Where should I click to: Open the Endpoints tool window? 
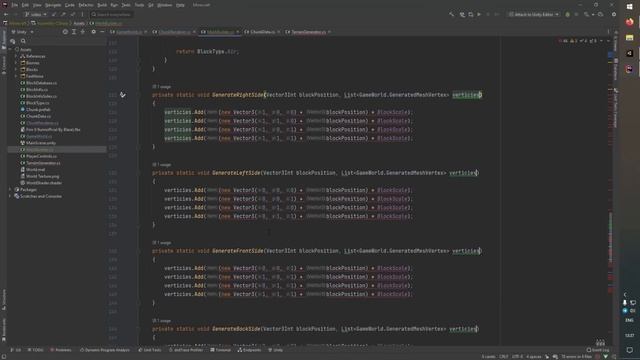click(249, 350)
